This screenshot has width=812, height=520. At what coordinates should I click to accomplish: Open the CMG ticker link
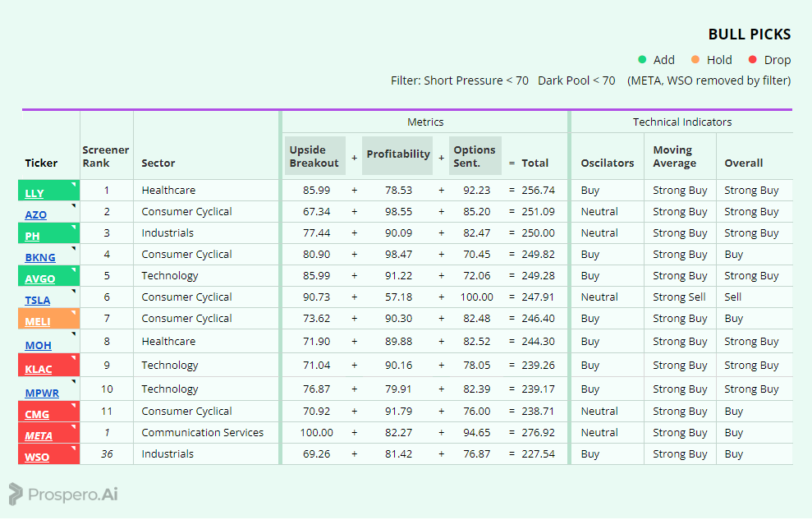click(37, 414)
